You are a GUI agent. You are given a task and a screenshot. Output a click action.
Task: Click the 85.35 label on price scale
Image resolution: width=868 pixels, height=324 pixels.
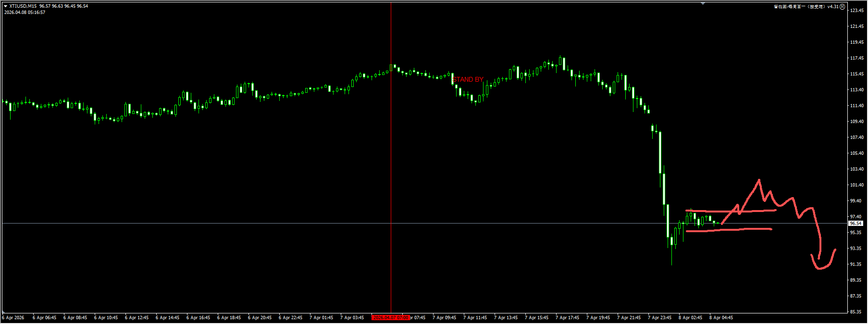(856, 312)
